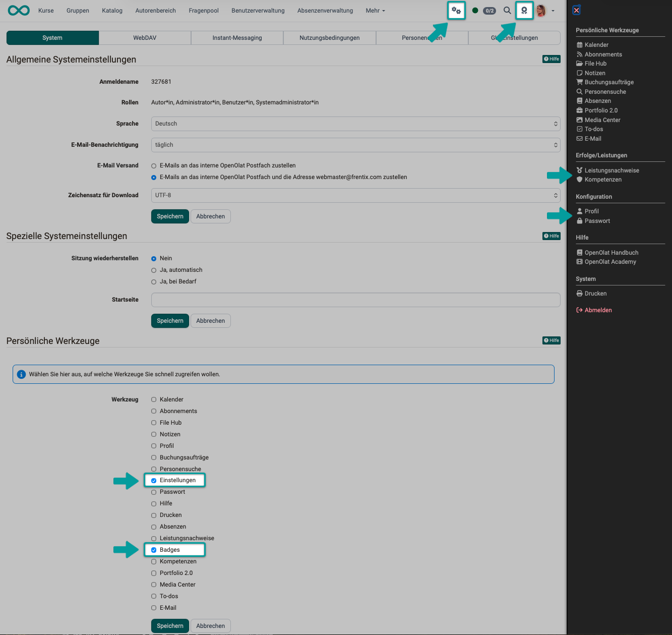This screenshot has width=672, height=635.
Task: Open Fragenpool in top navigation
Action: tap(204, 11)
